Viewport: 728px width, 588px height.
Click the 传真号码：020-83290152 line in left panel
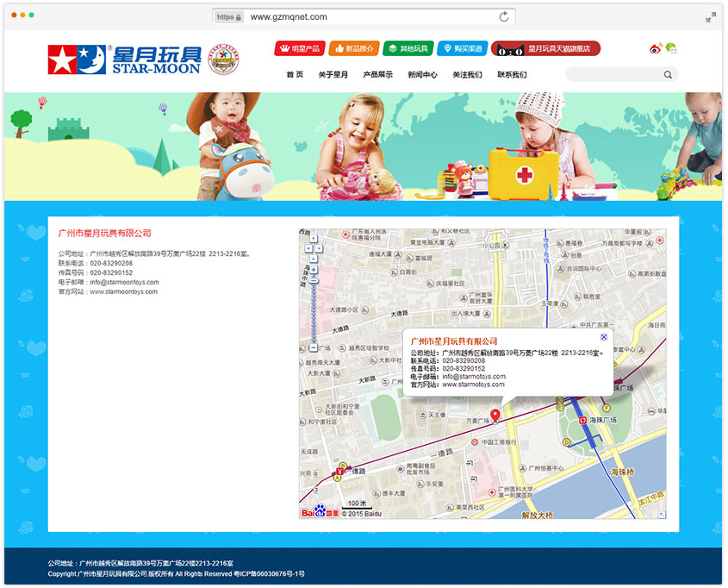(x=95, y=272)
